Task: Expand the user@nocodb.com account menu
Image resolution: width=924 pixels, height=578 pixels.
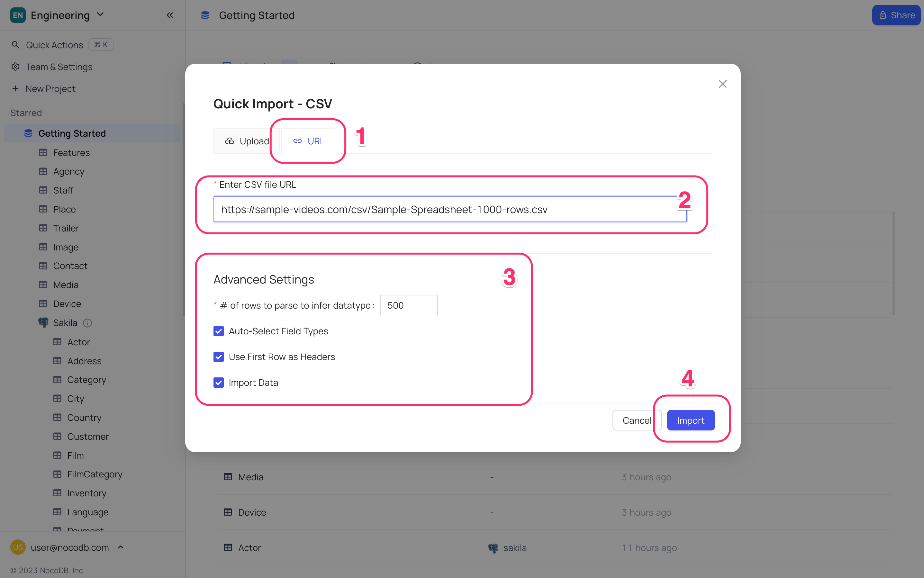Action: point(121,547)
